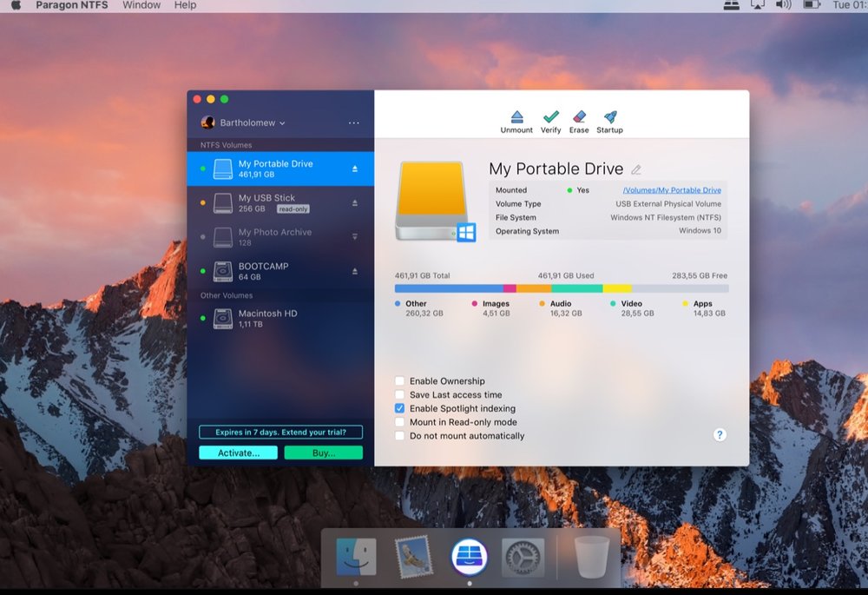Viewport: 868px width, 595px height.
Task: Open the Help menu
Action: point(185,5)
